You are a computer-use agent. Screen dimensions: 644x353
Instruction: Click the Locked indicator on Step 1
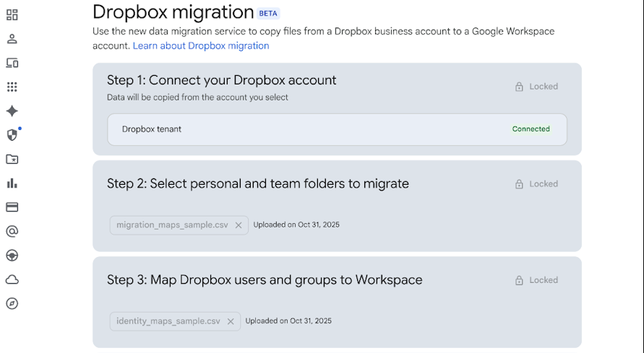pyautogui.click(x=536, y=87)
